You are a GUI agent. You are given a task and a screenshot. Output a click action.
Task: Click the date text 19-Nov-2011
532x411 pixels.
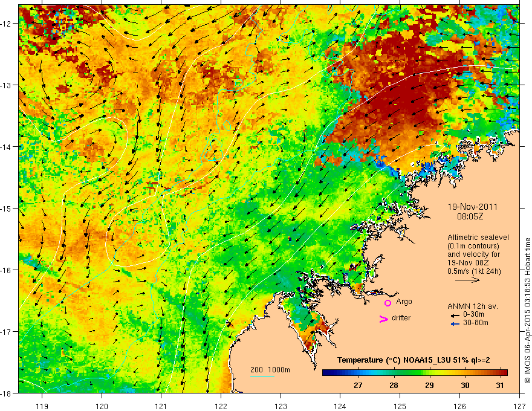(x=473, y=207)
